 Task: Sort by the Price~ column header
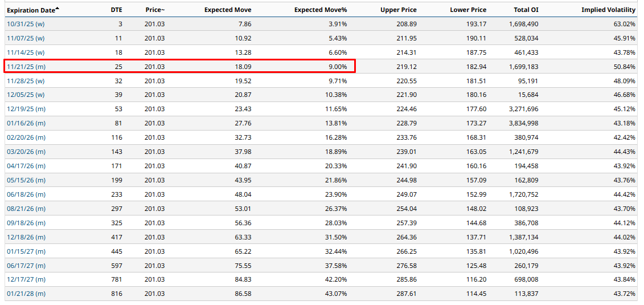154,10
